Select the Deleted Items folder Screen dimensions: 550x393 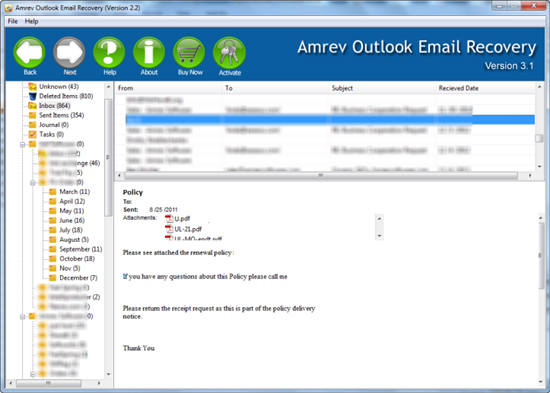click(61, 96)
